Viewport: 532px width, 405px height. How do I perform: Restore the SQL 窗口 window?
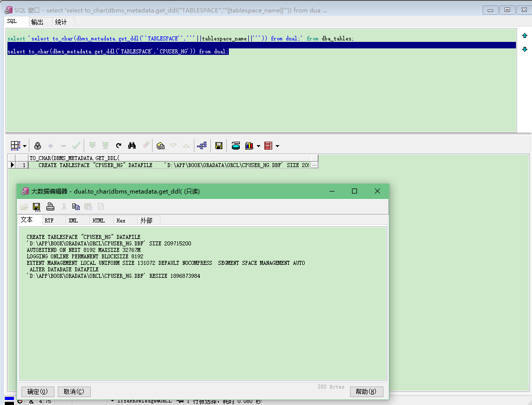click(x=507, y=10)
